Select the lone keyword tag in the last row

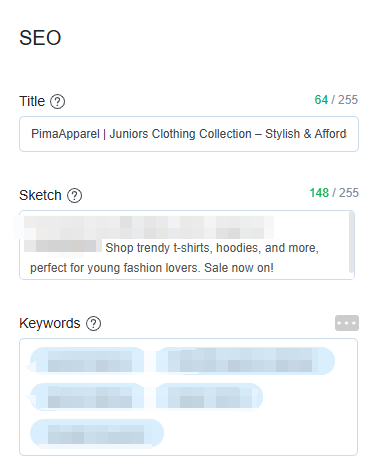(x=97, y=433)
